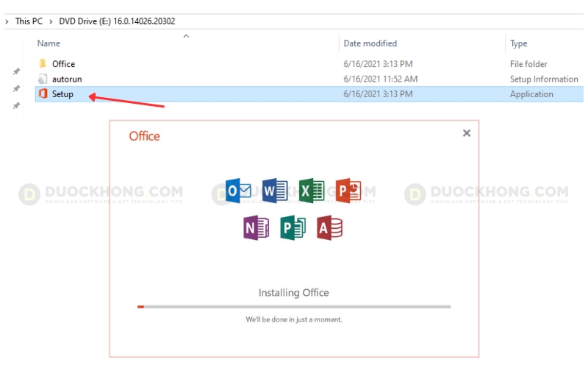588x368 pixels.
Task: Click the File folder type cell
Action: pyautogui.click(x=528, y=64)
